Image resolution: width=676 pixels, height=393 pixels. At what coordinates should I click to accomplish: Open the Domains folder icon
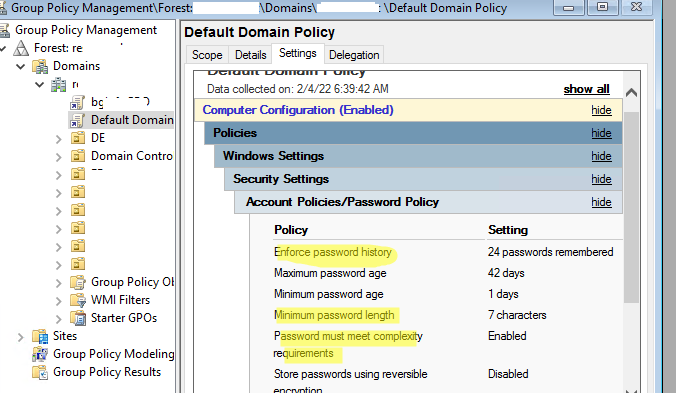pyautogui.click(x=40, y=66)
